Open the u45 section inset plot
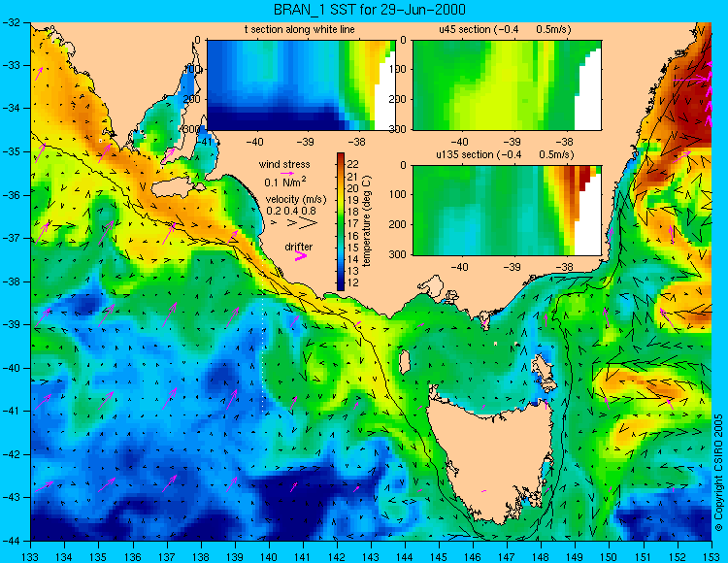Image resolution: width=728 pixels, height=563 pixels. coord(507,85)
